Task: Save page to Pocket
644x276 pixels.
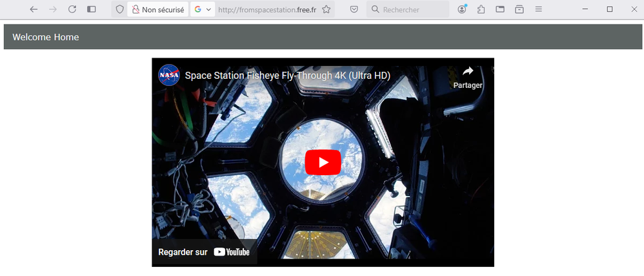Action: point(354,10)
